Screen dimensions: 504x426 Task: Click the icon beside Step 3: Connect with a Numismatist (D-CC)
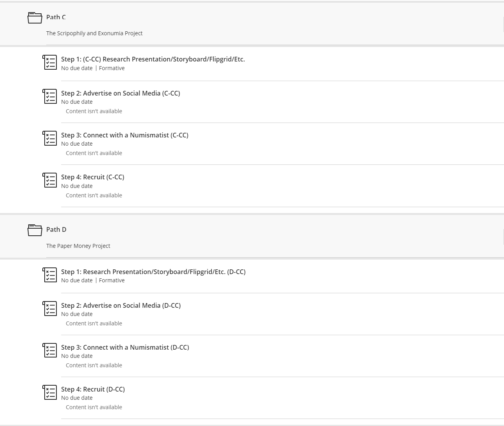[50, 350]
